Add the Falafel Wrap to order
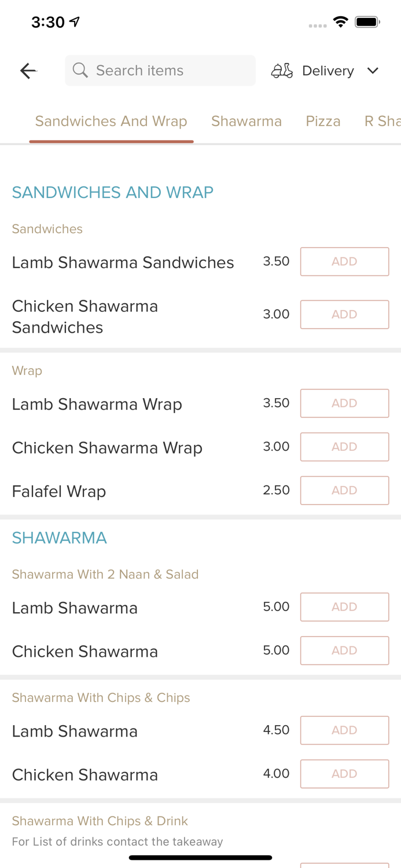This screenshot has width=401, height=868. (x=344, y=490)
